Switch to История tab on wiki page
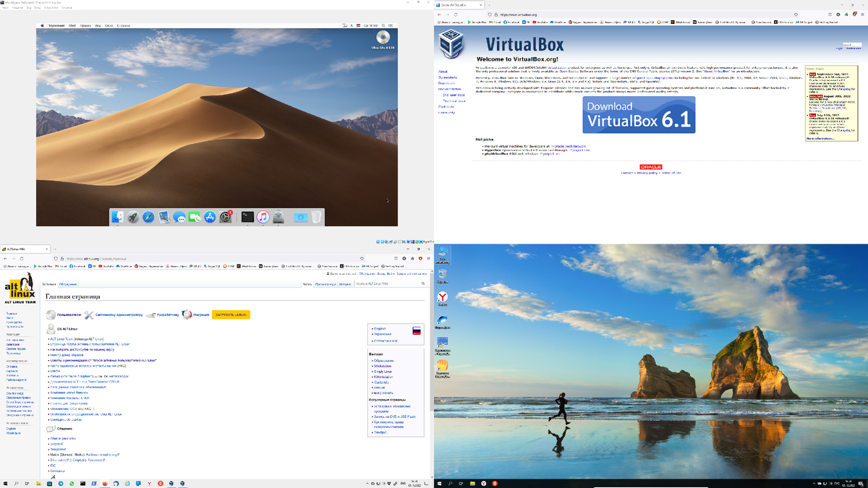The image size is (868, 488). point(346,284)
